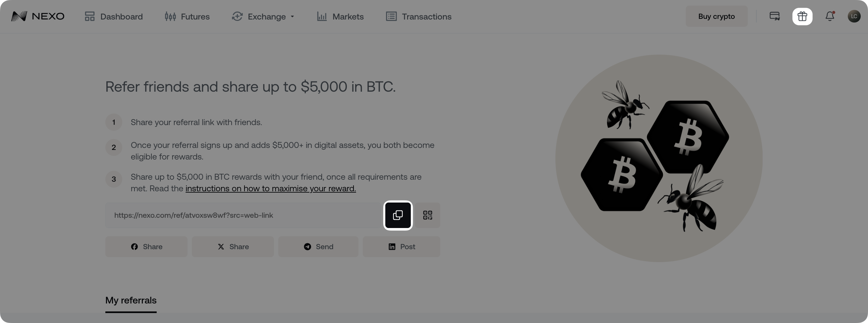Click the Buy crypto button
Screen dimensions: 868x323
click(717, 16)
